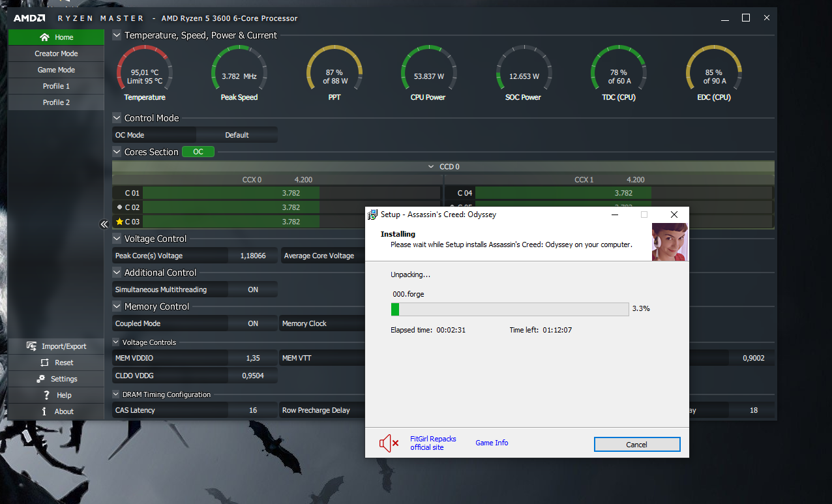Click the Import/Export icon in Ryzen Master
Screen dimensions: 832x504
(x=31, y=346)
